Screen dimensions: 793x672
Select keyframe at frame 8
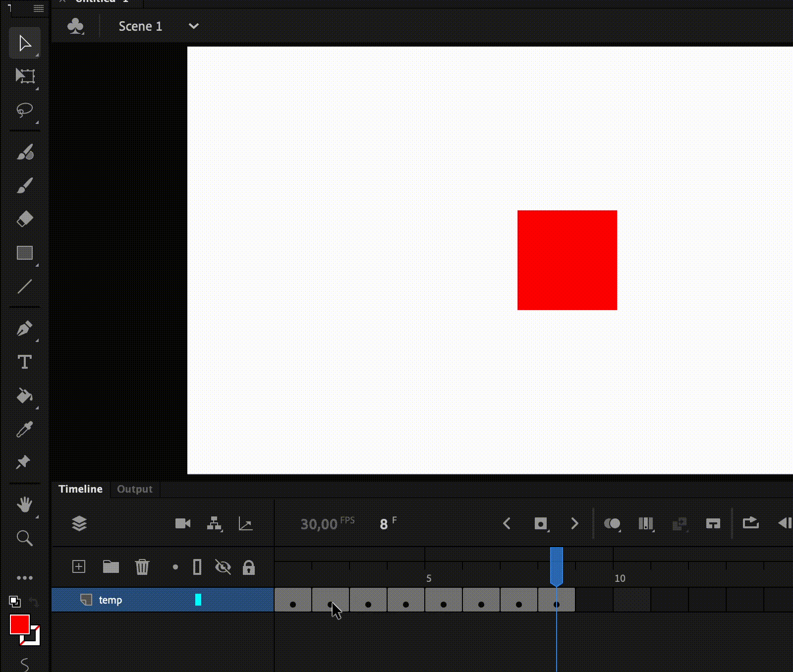coord(557,600)
